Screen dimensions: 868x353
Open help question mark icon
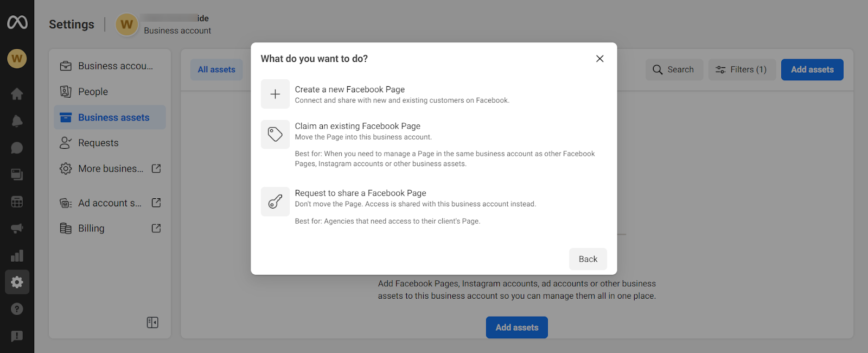(x=17, y=309)
